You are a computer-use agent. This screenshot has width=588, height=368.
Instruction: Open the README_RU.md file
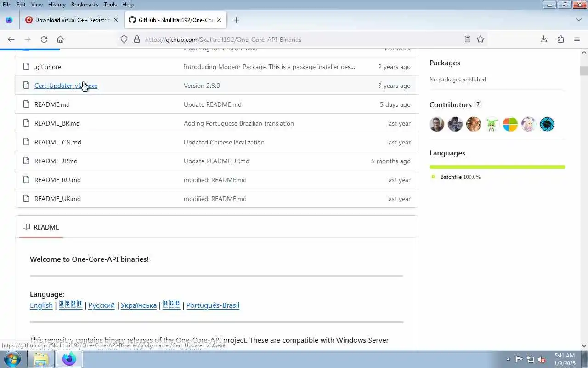tap(57, 180)
